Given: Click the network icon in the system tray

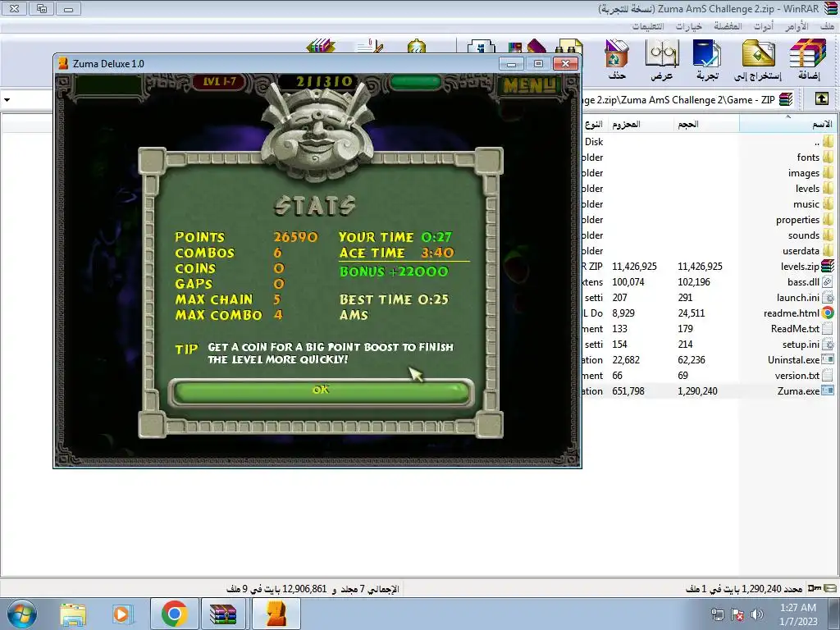Looking at the screenshot, I should pos(717,614).
